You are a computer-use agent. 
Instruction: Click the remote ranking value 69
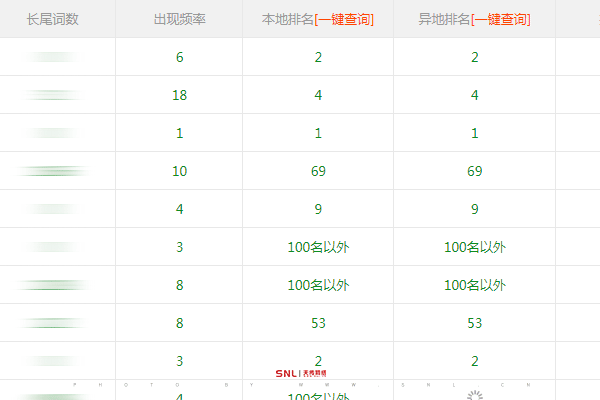pyautogui.click(x=475, y=171)
